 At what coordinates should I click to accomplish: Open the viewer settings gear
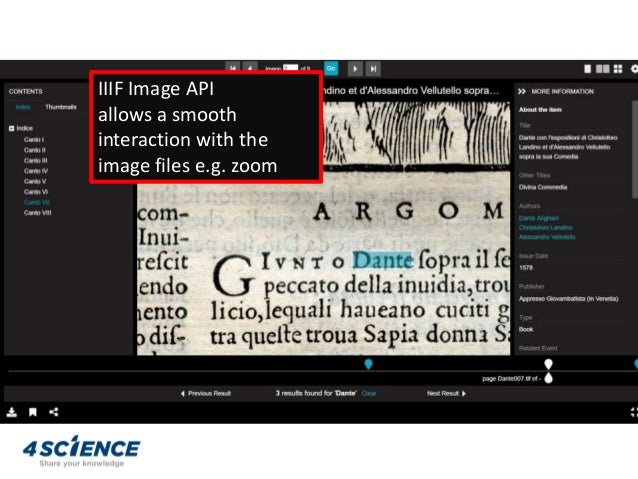click(x=634, y=69)
